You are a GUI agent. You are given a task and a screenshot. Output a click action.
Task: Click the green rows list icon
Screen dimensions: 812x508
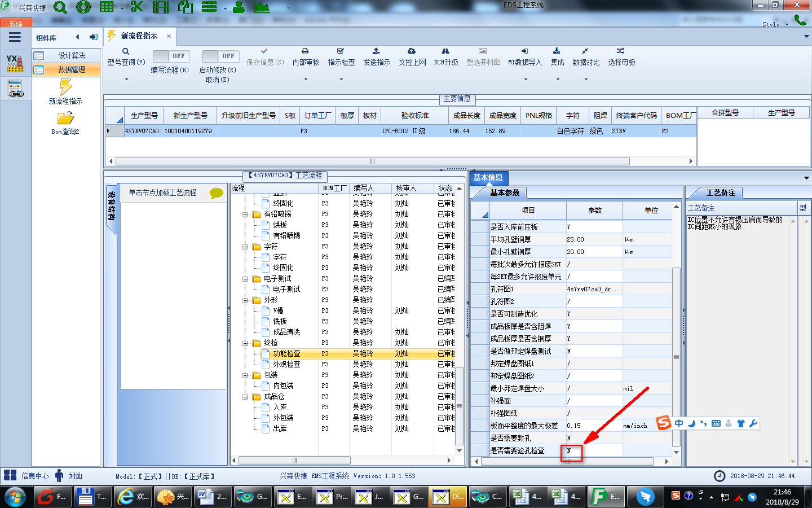(209, 7)
